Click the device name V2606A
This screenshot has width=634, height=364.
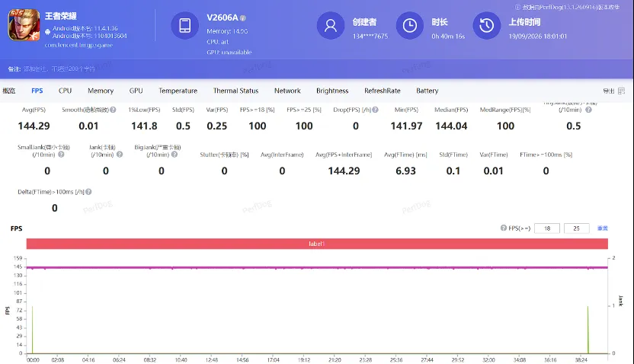[223, 18]
